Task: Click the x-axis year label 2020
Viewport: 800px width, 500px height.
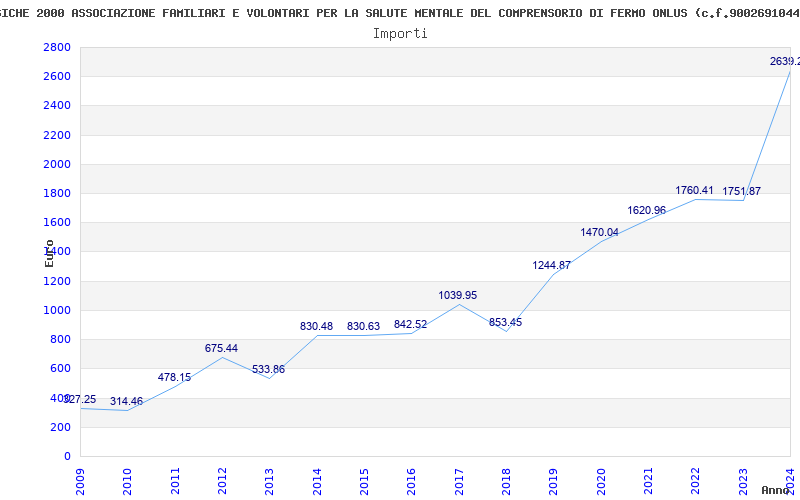Action: coord(601,481)
